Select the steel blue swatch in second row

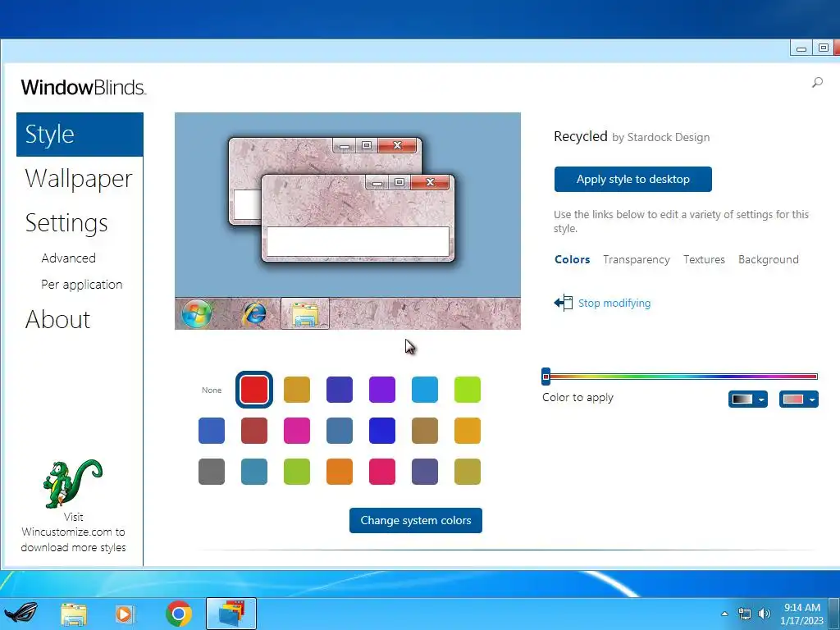pos(340,431)
